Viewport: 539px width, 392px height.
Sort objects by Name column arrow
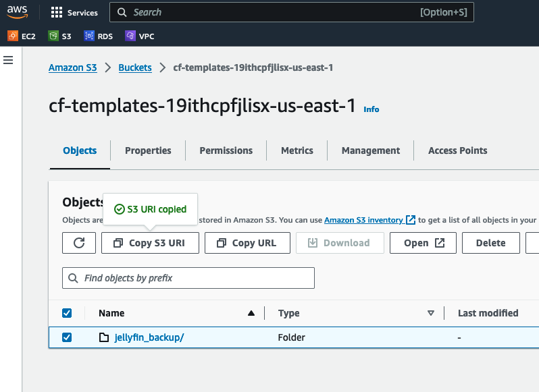[x=251, y=313]
